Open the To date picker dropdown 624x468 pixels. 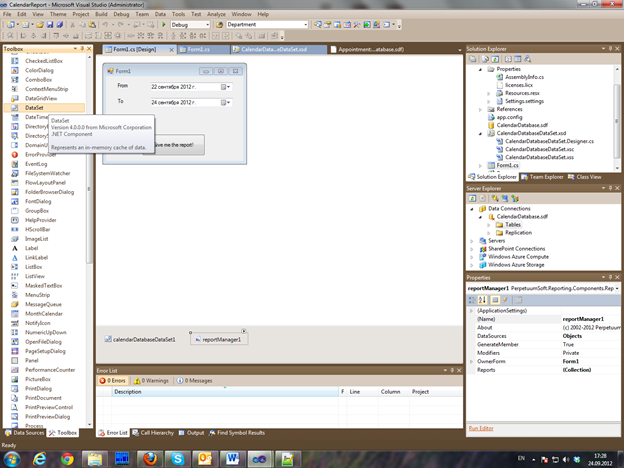click(x=226, y=103)
